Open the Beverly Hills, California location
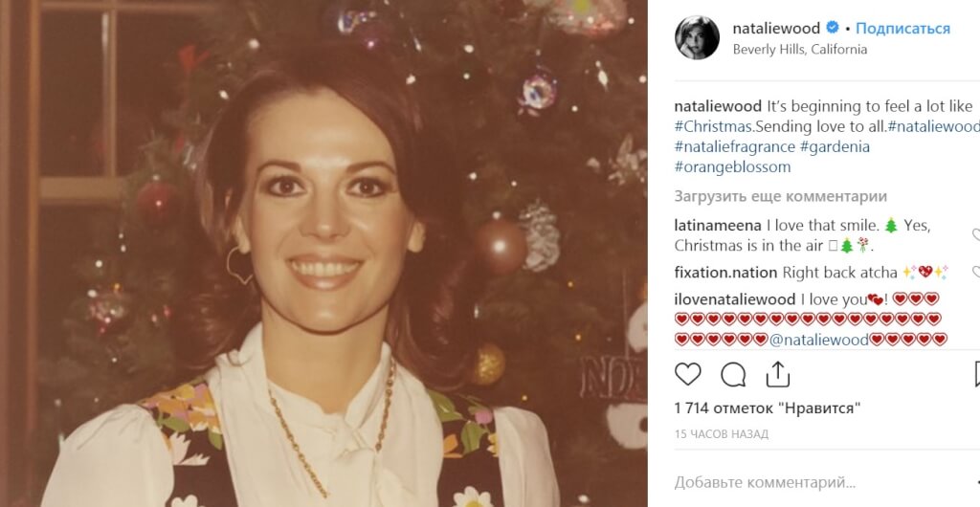 pyautogui.click(x=799, y=50)
